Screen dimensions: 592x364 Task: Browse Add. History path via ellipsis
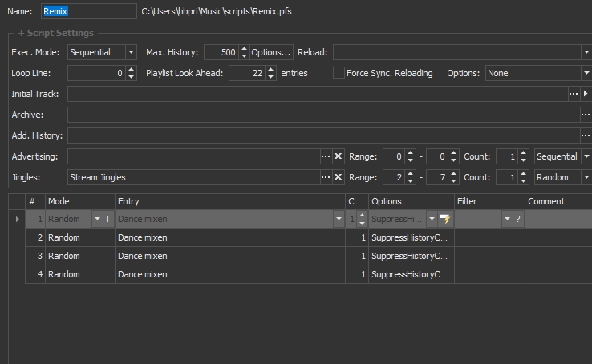point(586,135)
